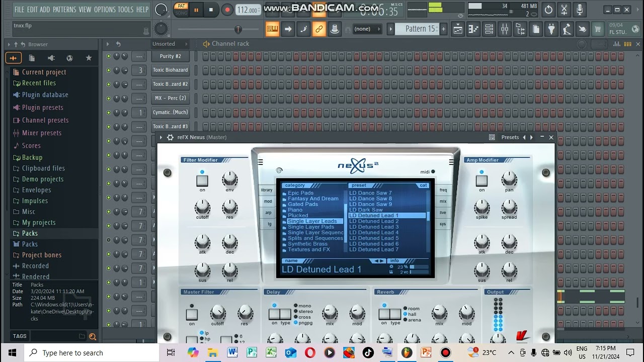Image resolution: width=644 pixels, height=362 pixels.
Task: Click the Toxic Biohazard channel button
Action: [170, 70]
